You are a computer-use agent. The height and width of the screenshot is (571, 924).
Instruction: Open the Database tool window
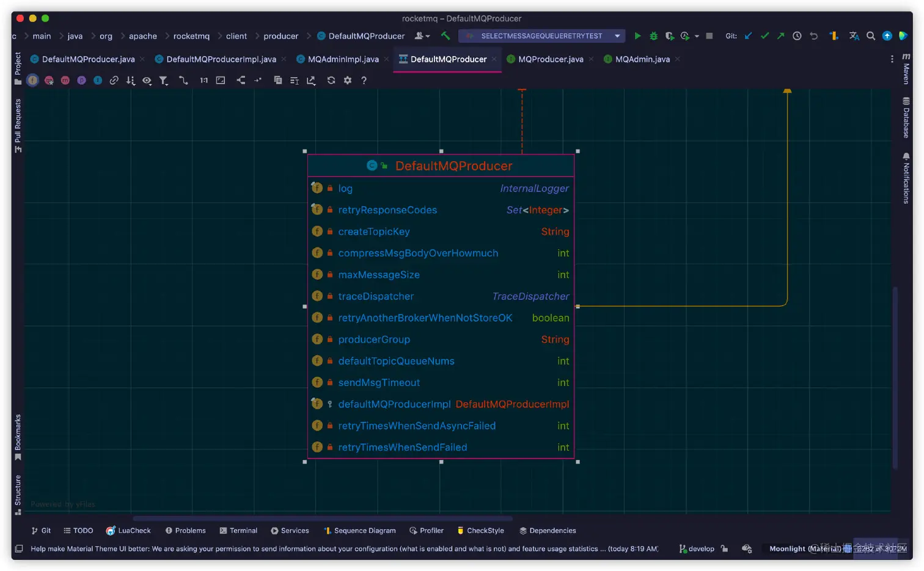(906, 117)
